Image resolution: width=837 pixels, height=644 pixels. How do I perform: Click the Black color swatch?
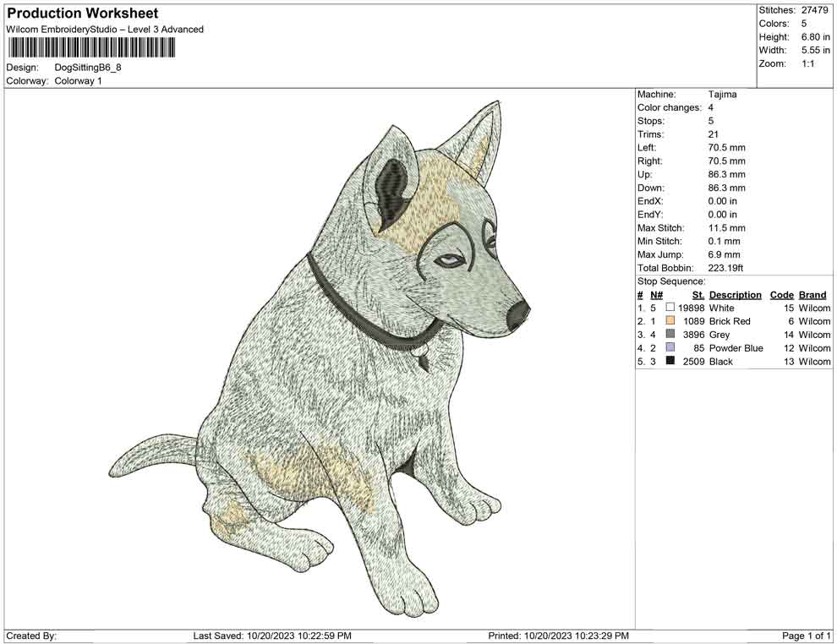[x=670, y=361]
